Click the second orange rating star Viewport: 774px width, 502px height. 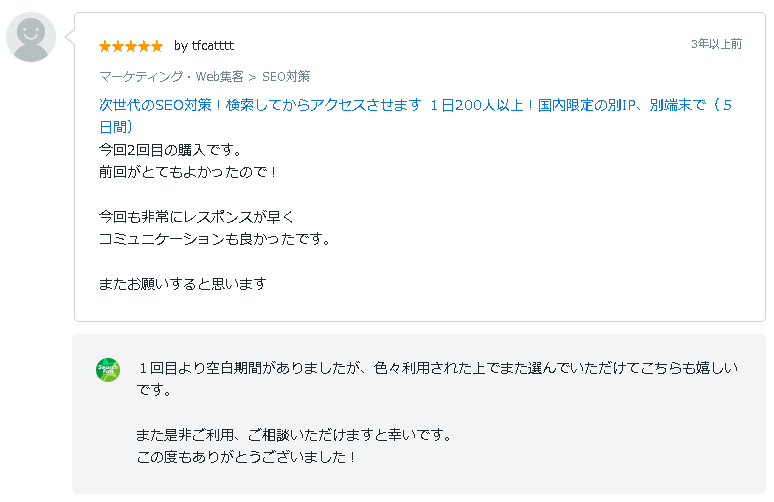118,46
